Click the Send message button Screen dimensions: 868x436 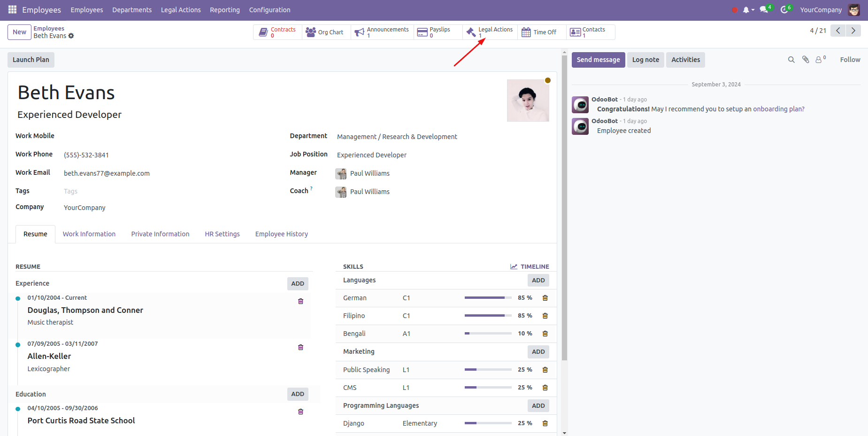click(x=598, y=60)
